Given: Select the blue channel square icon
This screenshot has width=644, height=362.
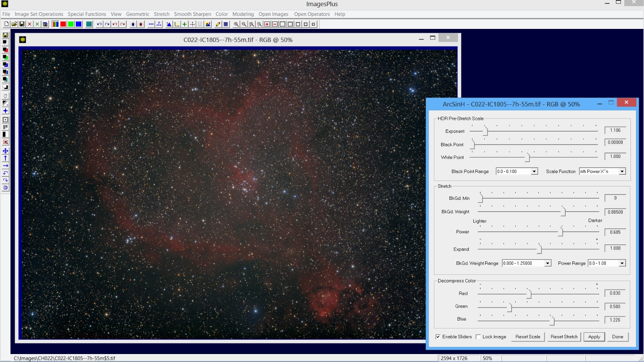Looking at the screenshot, I should [x=78, y=24].
